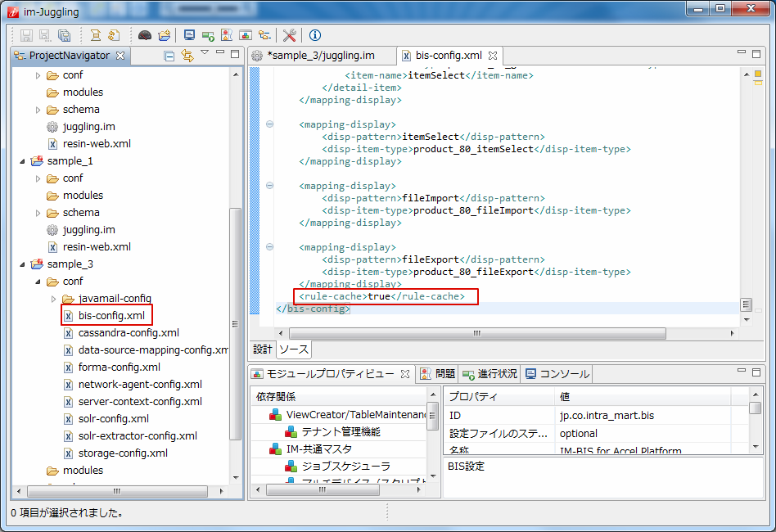
Task: Switch to the 設計 design tab
Action: tap(262, 349)
